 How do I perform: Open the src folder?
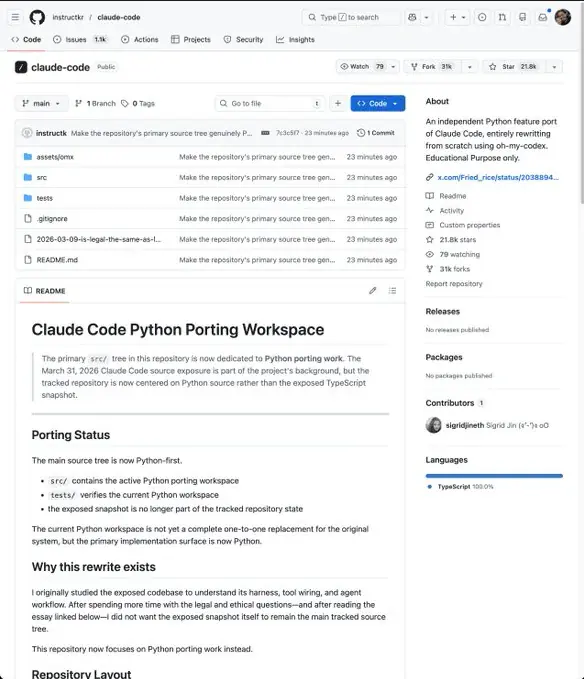(42, 177)
